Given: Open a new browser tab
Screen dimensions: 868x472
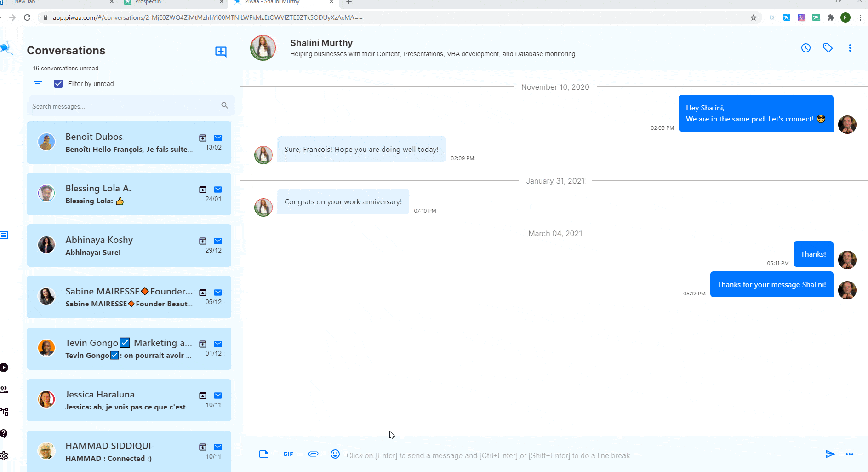Looking at the screenshot, I should coord(349,2).
